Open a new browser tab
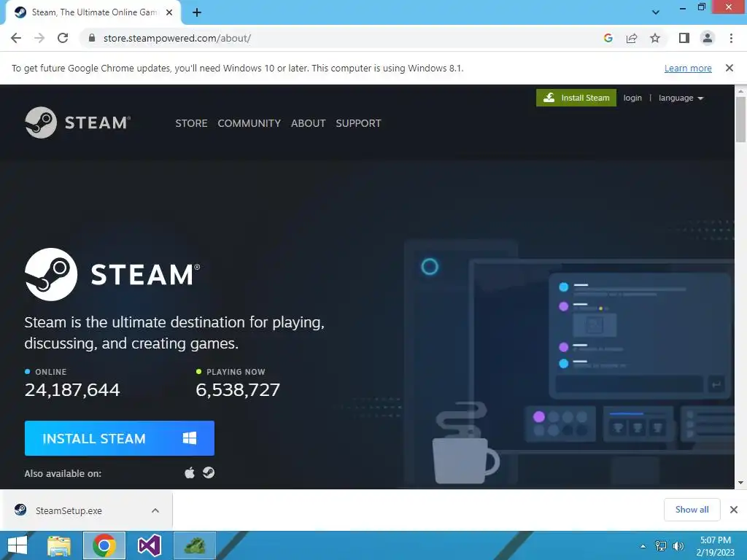 pos(197,12)
